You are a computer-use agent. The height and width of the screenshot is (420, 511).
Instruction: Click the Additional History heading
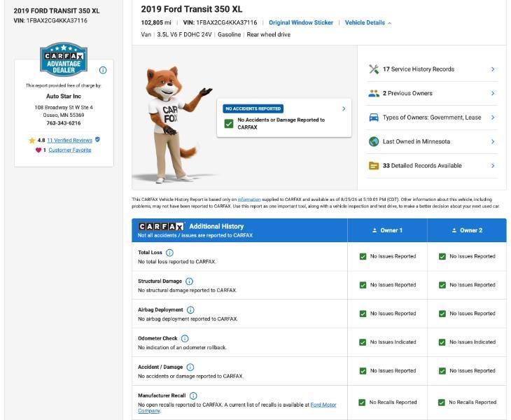pyautogui.click(x=216, y=226)
